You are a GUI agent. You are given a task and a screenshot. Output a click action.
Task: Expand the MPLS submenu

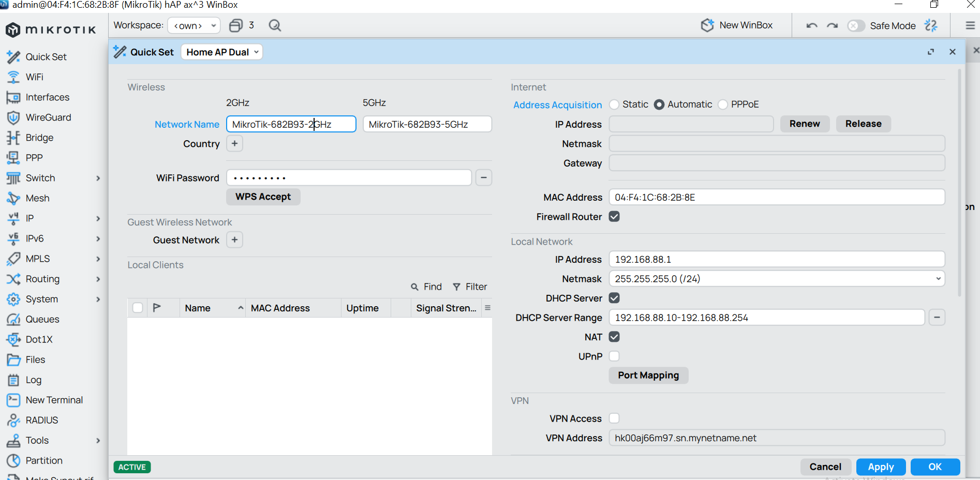(x=98, y=259)
